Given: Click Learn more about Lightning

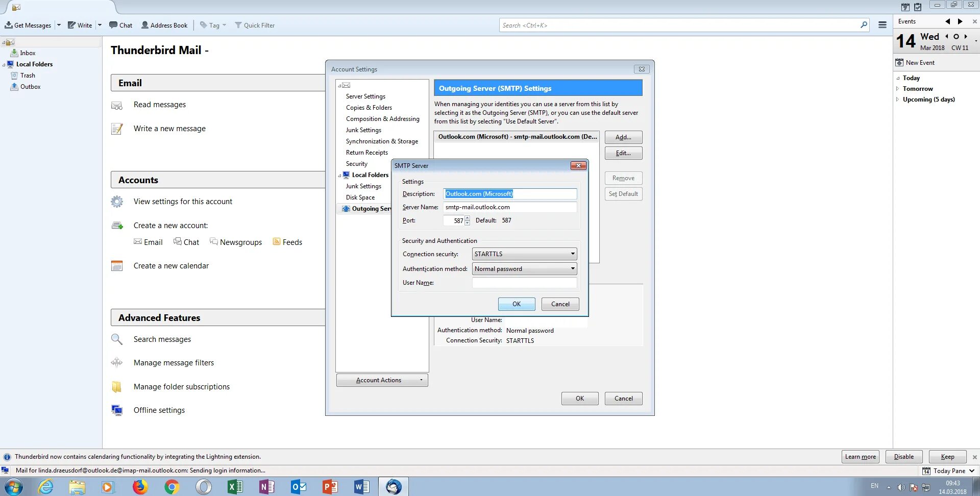Looking at the screenshot, I should (860, 457).
